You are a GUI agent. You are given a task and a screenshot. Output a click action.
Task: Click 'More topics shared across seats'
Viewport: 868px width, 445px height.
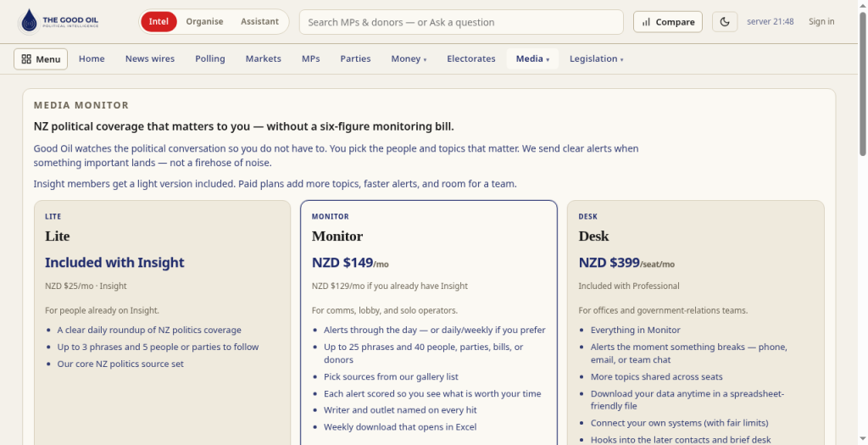657,377
